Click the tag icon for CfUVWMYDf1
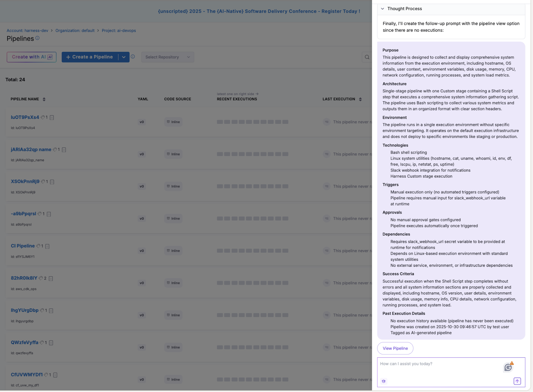Viewport: 533px width, 392px height. pos(46,375)
